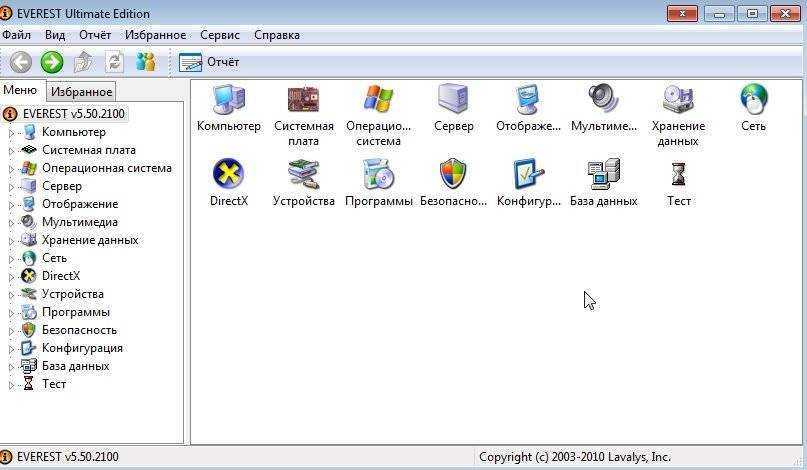Expand the Устройства tree node arrow
The width and height of the screenshot is (807, 470).
click(11, 295)
